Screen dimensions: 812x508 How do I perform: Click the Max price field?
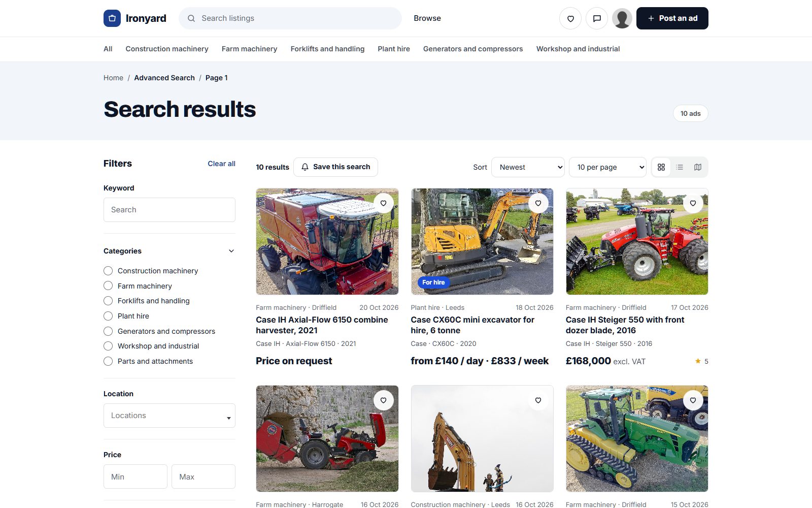pos(204,477)
